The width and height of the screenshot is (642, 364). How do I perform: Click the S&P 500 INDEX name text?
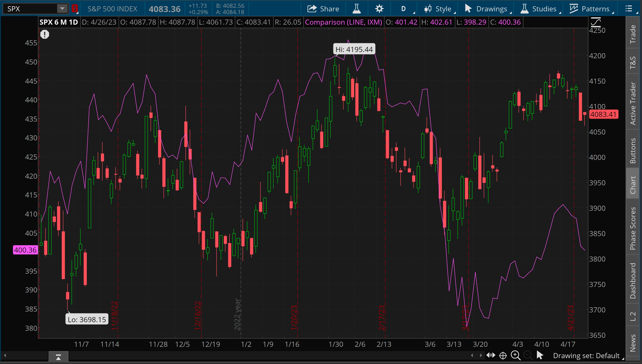point(112,9)
